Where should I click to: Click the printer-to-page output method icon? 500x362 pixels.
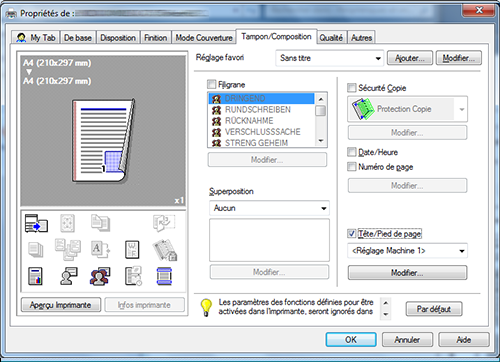(x=36, y=223)
